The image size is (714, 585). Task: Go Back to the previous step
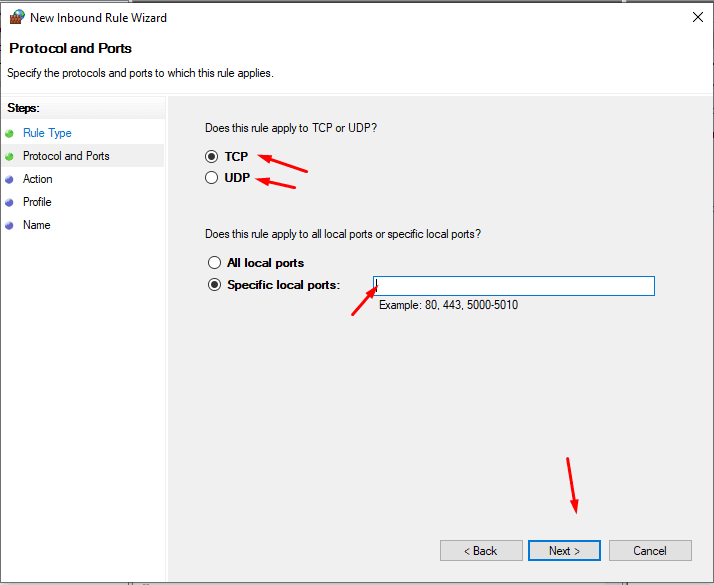pyautogui.click(x=481, y=551)
